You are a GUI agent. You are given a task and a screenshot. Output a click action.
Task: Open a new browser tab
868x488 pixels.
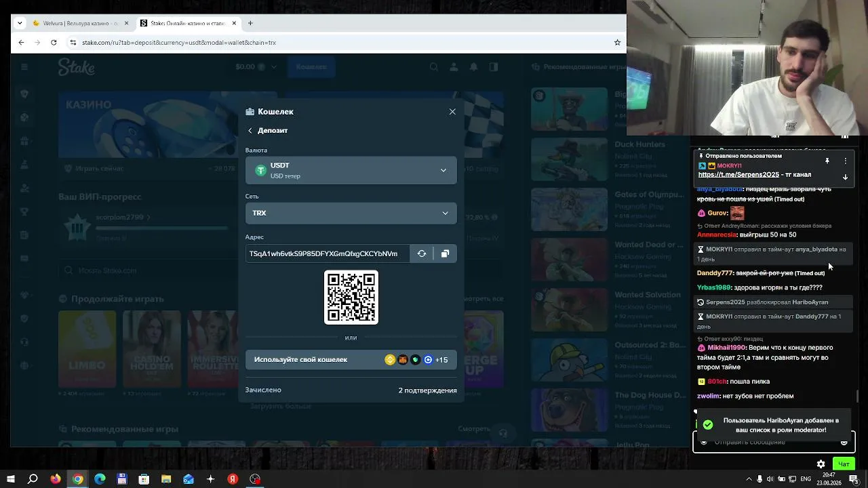click(x=250, y=23)
